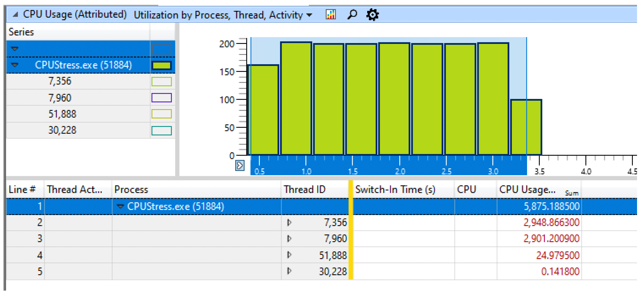Screen dimensions: 644x293
Task: Toggle series color box for thread 7,356
Action: pos(162,81)
